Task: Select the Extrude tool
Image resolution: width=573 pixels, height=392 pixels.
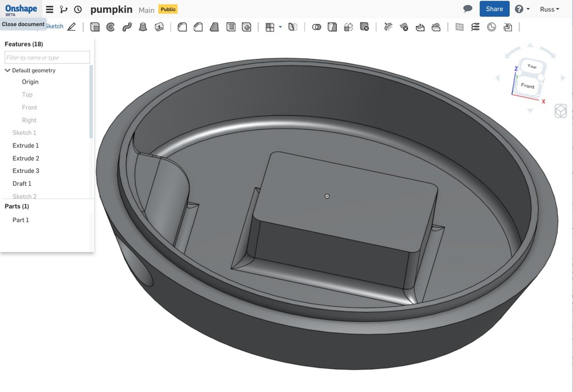Action: click(x=95, y=27)
